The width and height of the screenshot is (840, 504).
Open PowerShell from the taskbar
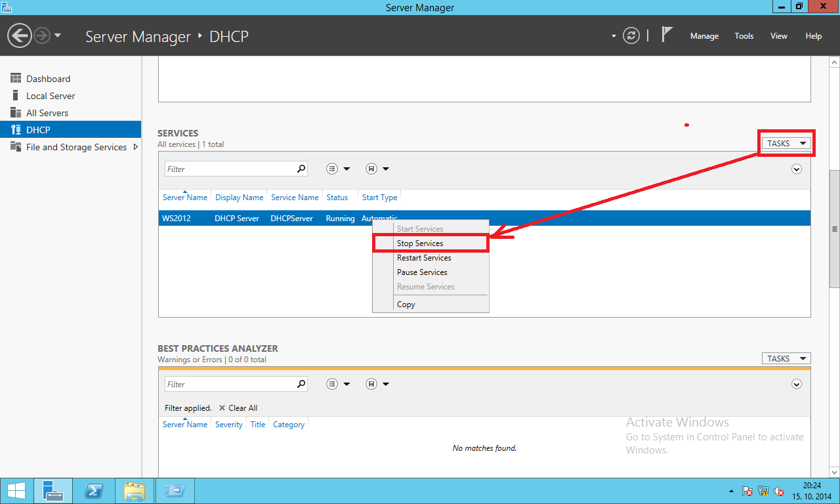click(95, 491)
